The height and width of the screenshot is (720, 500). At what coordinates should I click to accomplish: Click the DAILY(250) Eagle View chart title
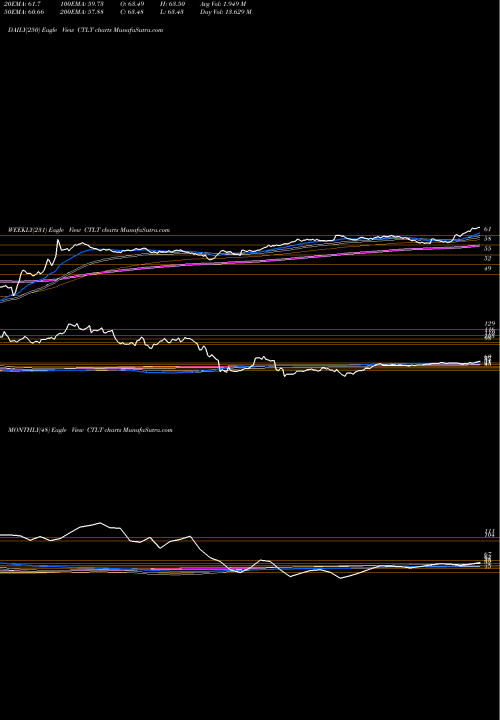tap(86, 30)
